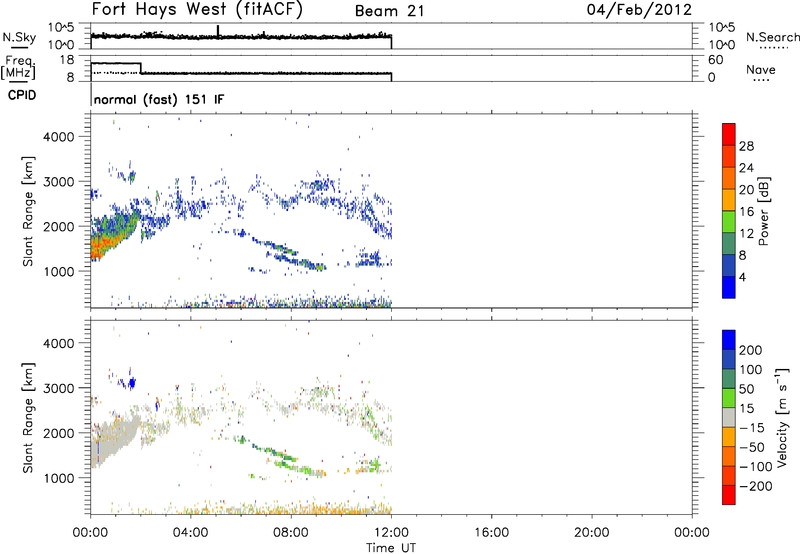Screen dimensions: 800x554
Task: Click the '4000' tick of the power panel
Action: 59,137
